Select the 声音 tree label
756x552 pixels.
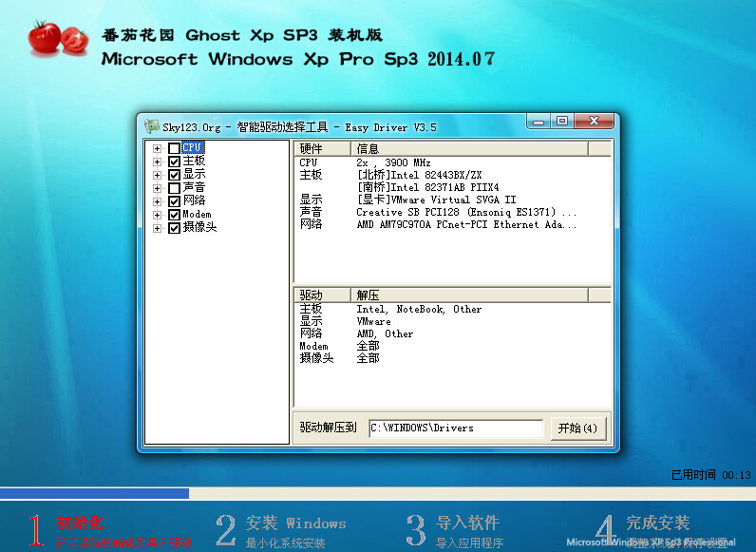tap(194, 187)
